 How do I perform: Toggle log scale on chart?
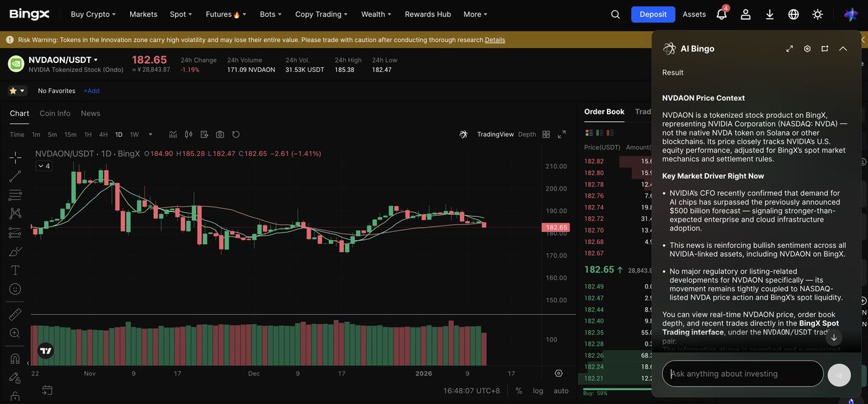tap(538, 390)
